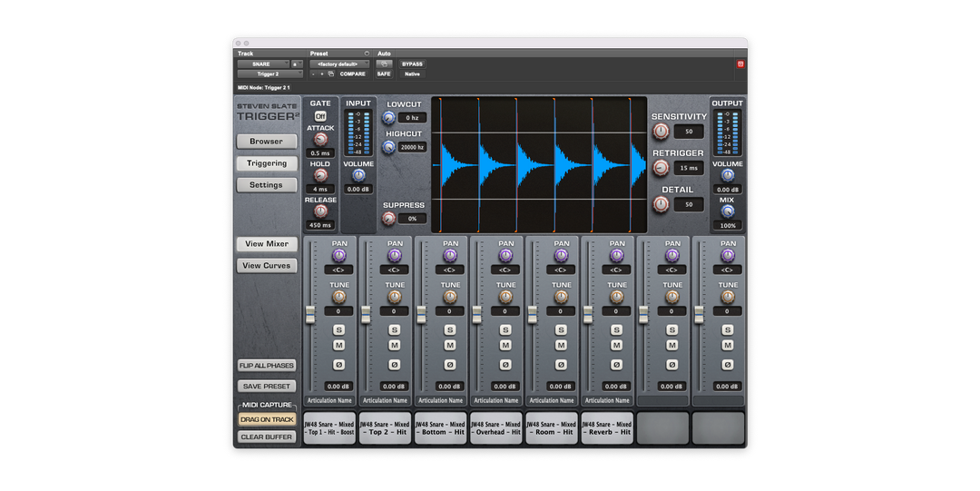Viewport: 980px width, 491px height.
Task: Click the output Mix knob
Action: (x=727, y=211)
